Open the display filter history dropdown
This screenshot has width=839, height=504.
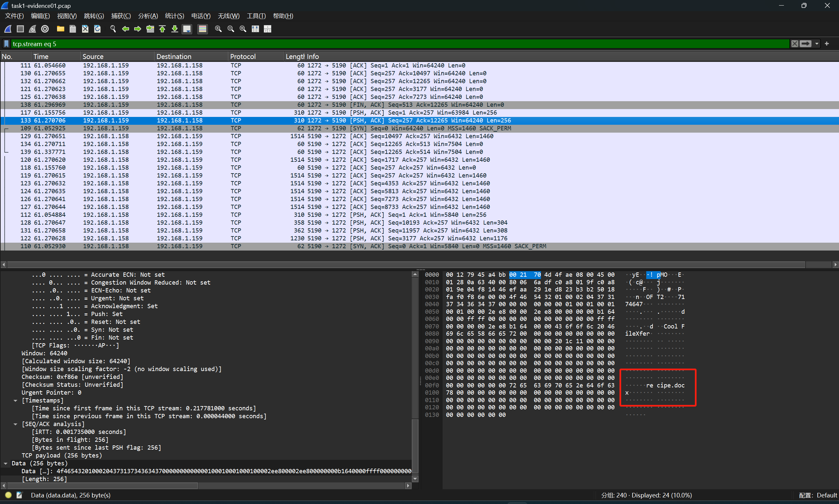tap(817, 44)
